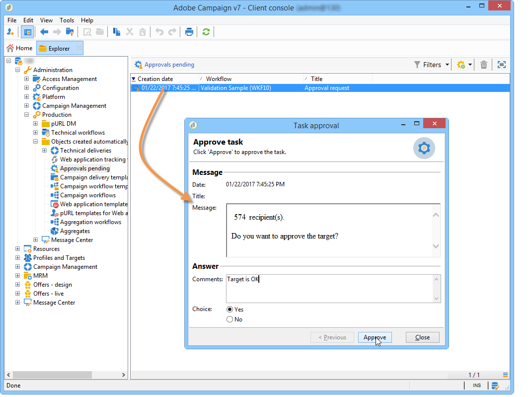This screenshot has height=397, width=532.
Task: Click the database status icon in status bar
Action: coord(495,386)
